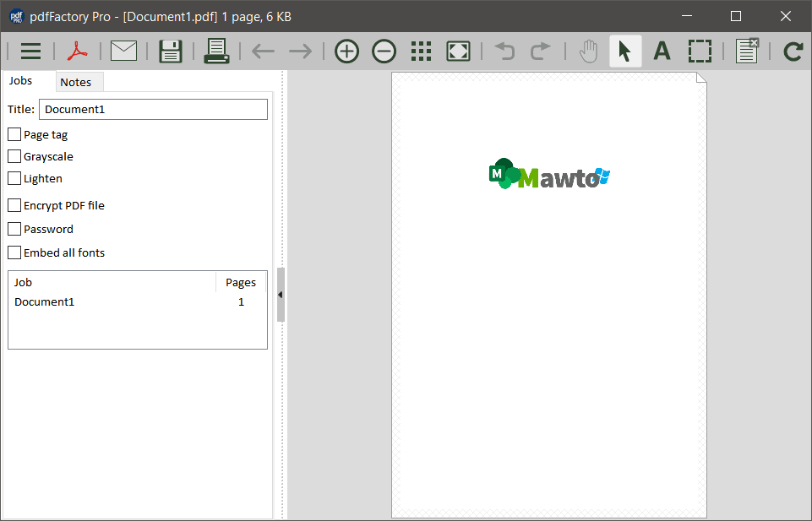The width and height of the screenshot is (812, 521).
Task: Collapse the side panel with the arrow handle
Action: pyautogui.click(x=281, y=295)
